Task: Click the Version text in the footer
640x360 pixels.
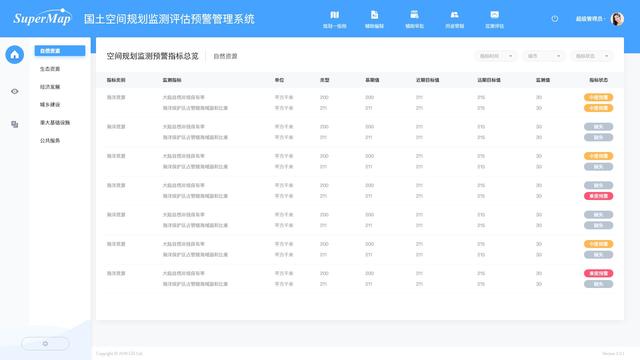Action: click(613, 353)
